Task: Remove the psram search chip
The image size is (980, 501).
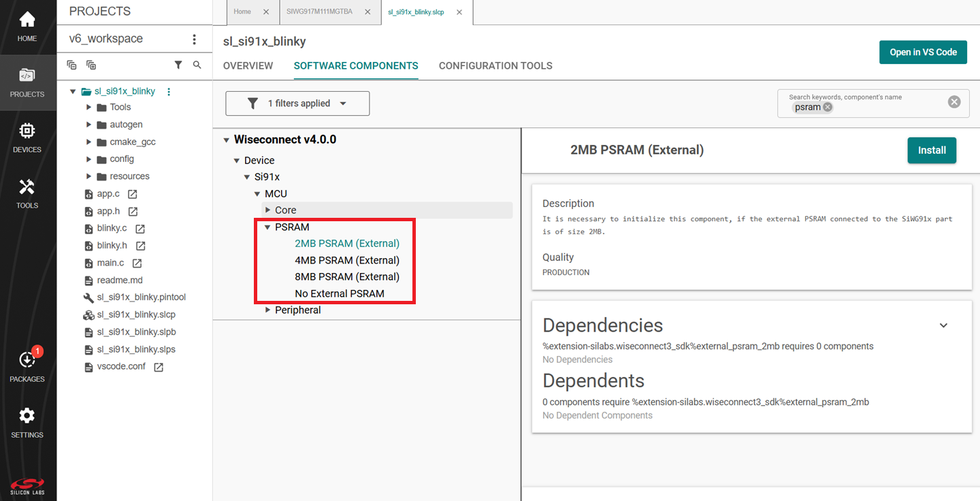Action: tap(828, 108)
